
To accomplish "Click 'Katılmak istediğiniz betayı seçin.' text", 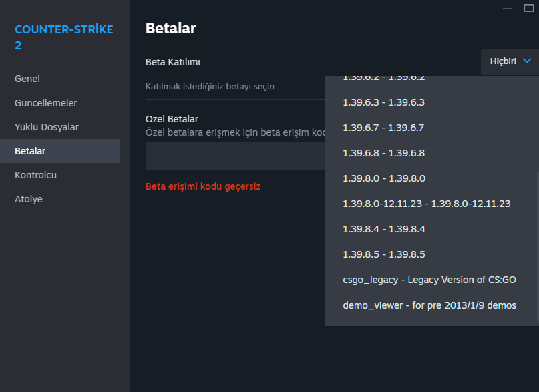I will coord(211,87).
